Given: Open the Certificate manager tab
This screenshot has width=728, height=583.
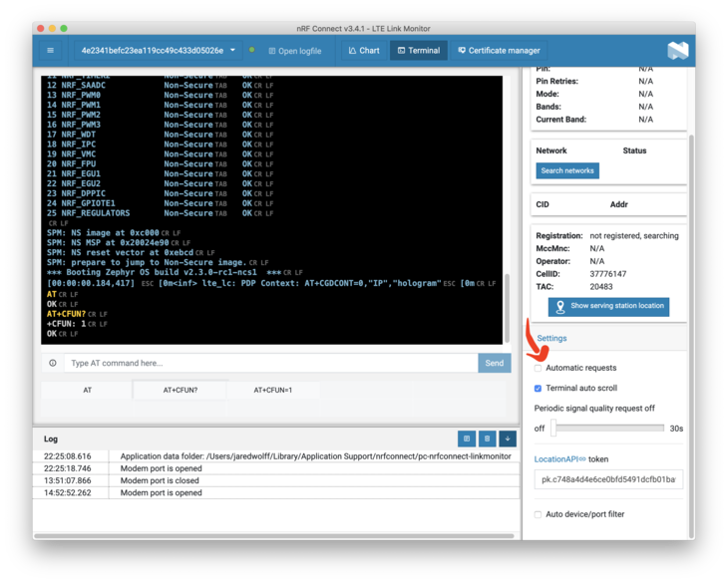Looking at the screenshot, I should 499,51.
